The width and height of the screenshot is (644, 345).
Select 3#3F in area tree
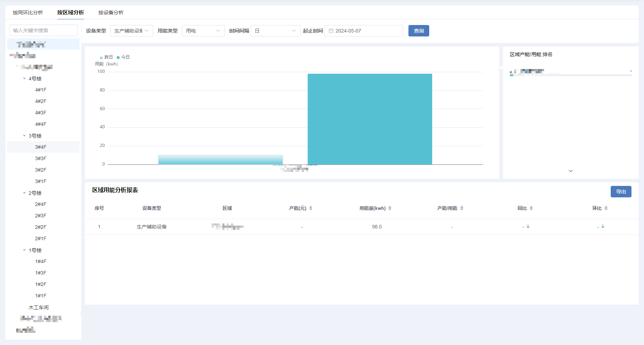41,158
